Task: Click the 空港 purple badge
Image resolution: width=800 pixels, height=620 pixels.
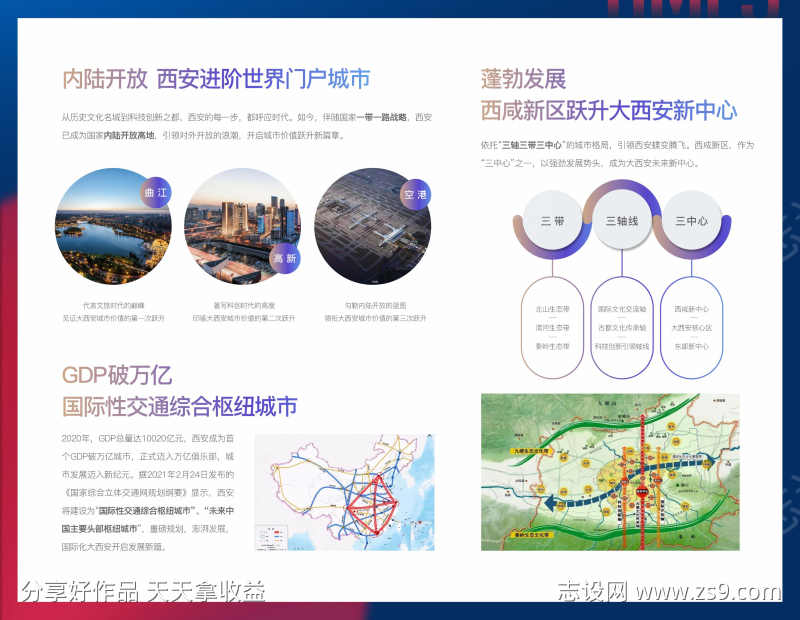Action: pyautogui.click(x=415, y=194)
